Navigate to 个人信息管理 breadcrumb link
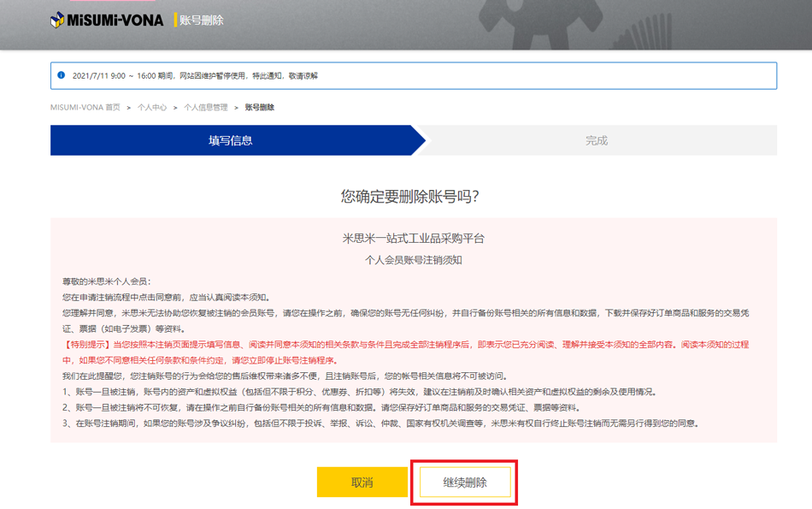 [206, 108]
